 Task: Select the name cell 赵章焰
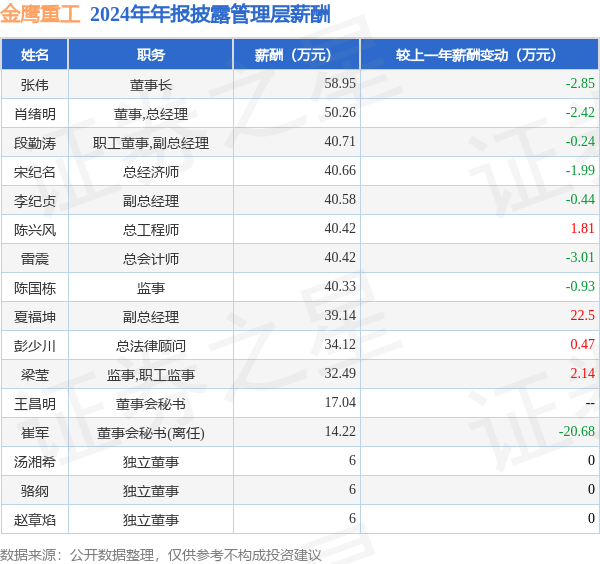35,521
